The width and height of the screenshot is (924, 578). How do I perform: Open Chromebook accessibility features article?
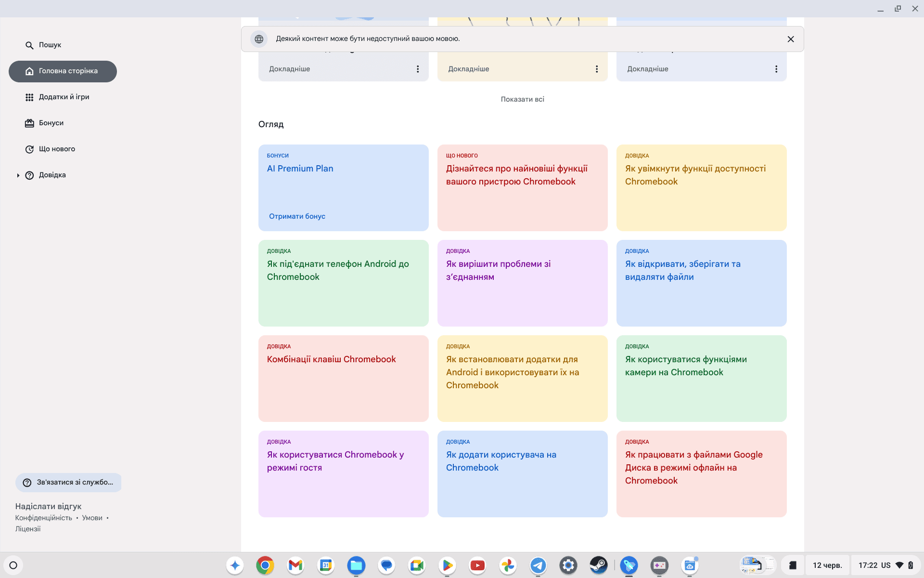click(x=701, y=175)
